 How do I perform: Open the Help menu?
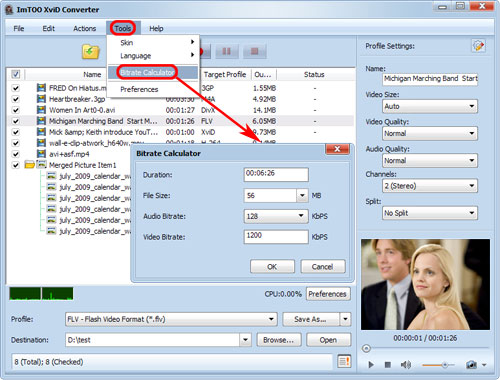[156, 29]
